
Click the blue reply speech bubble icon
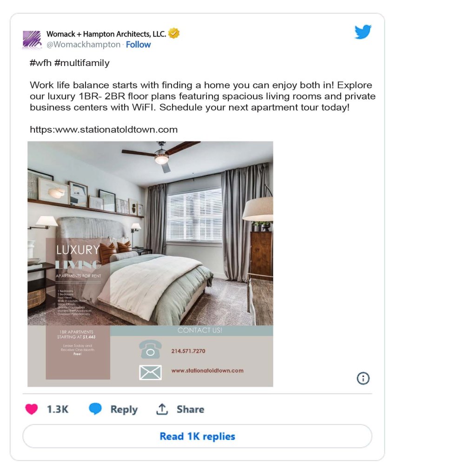(95, 409)
